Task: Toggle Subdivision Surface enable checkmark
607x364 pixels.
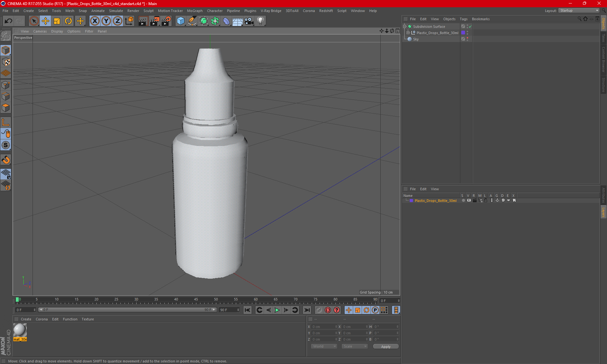Action: pos(470,27)
